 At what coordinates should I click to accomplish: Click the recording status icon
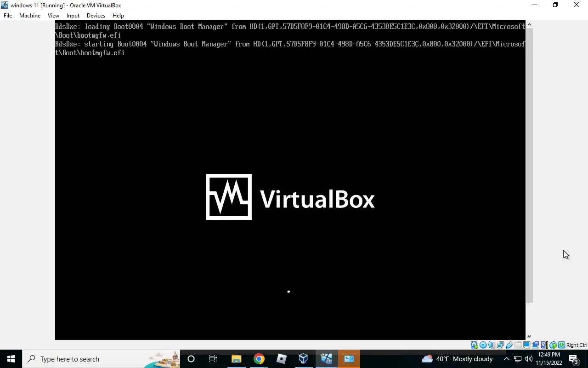point(535,345)
